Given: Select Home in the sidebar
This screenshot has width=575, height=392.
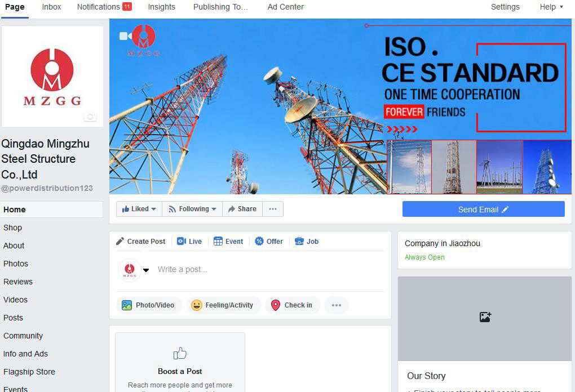Looking at the screenshot, I should click(51, 210).
